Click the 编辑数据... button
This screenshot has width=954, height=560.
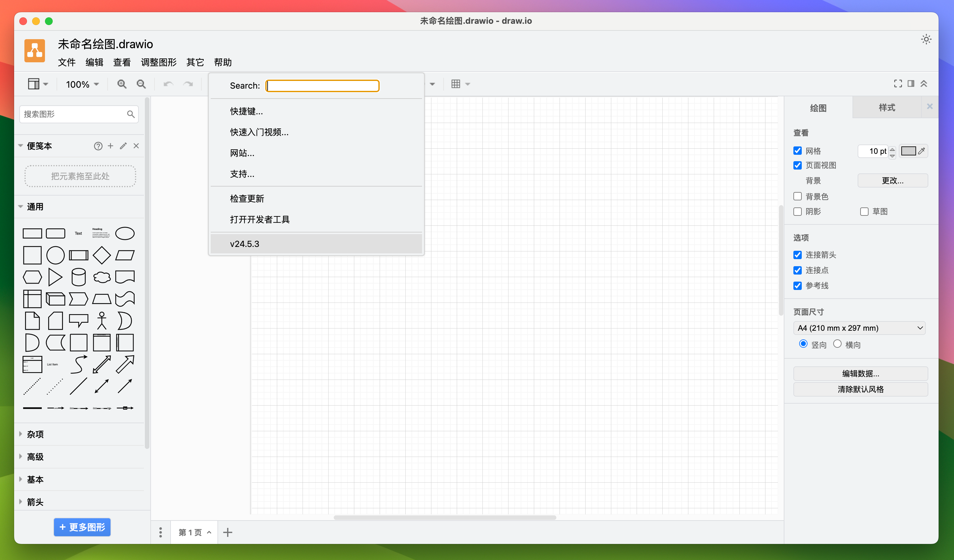point(860,373)
